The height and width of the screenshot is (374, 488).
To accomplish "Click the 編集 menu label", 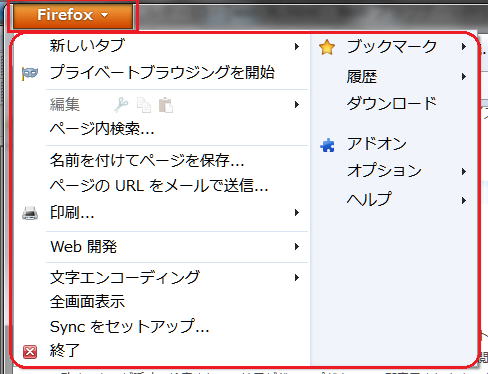I will (x=65, y=104).
